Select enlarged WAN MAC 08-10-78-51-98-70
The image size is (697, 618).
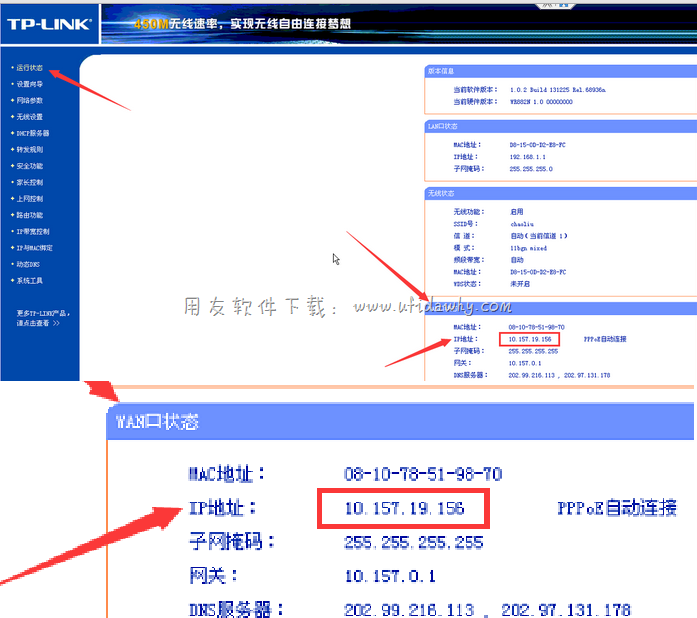[423, 474]
